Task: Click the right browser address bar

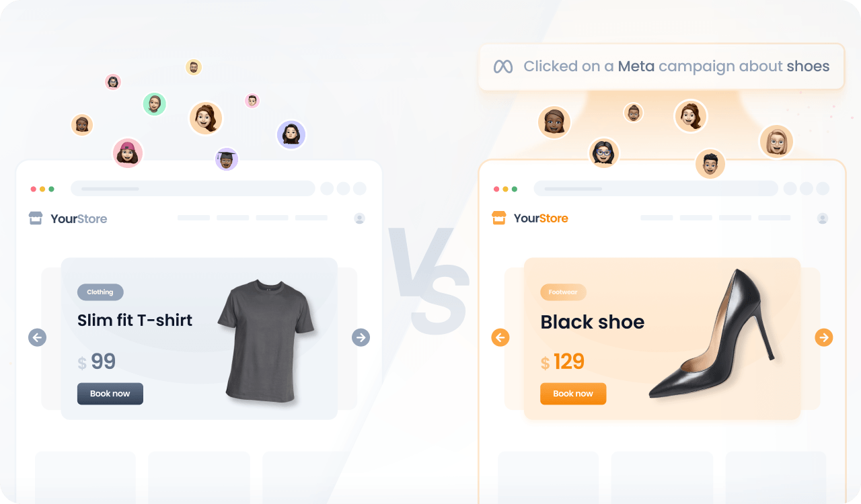Action: coord(656,189)
